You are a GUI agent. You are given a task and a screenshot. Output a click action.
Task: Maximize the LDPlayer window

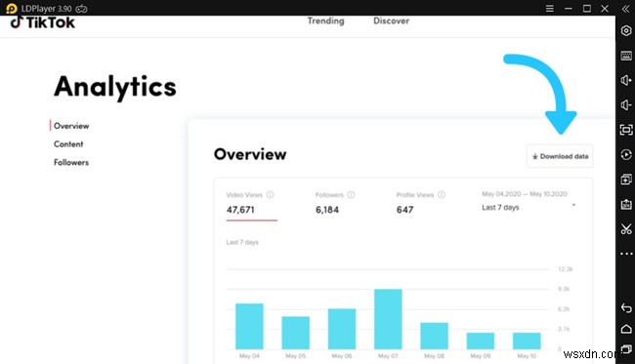pyautogui.click(x=587, y=9)
